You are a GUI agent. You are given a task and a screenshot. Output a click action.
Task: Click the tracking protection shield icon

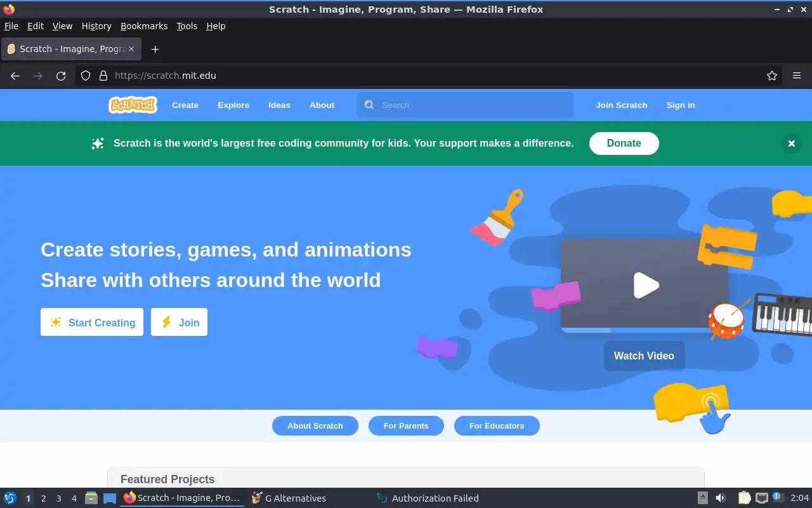[x=86, y=76]
